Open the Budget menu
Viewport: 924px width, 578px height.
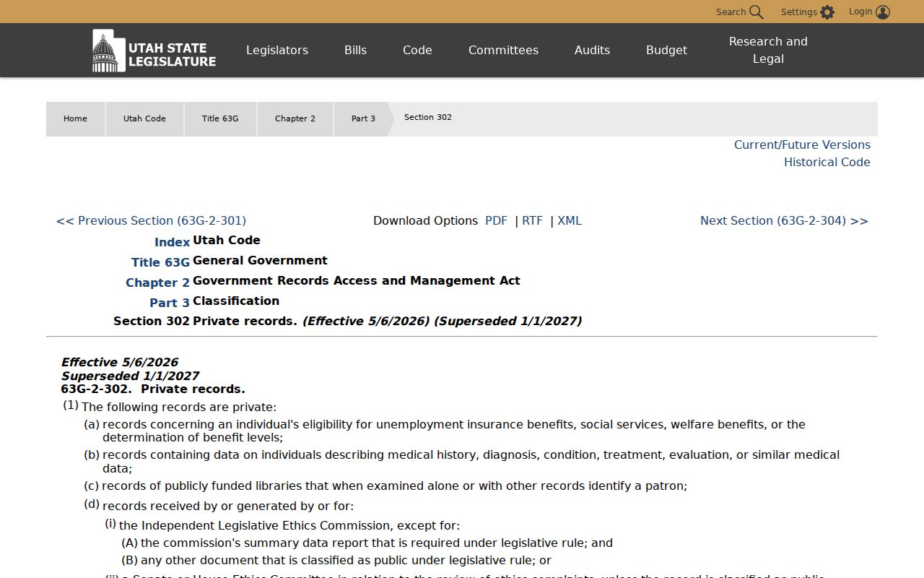(x=666, y=50)
